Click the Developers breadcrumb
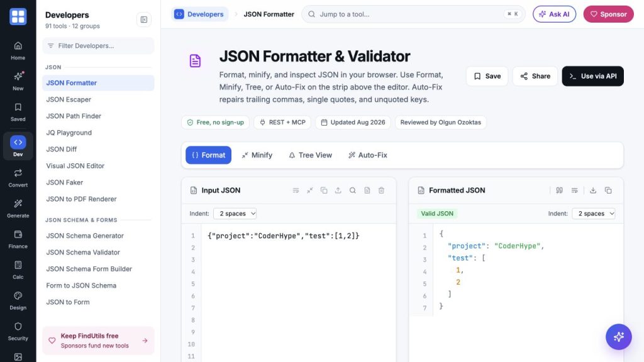Viewport: 644px width, 362px height. (x=199, y=14)
